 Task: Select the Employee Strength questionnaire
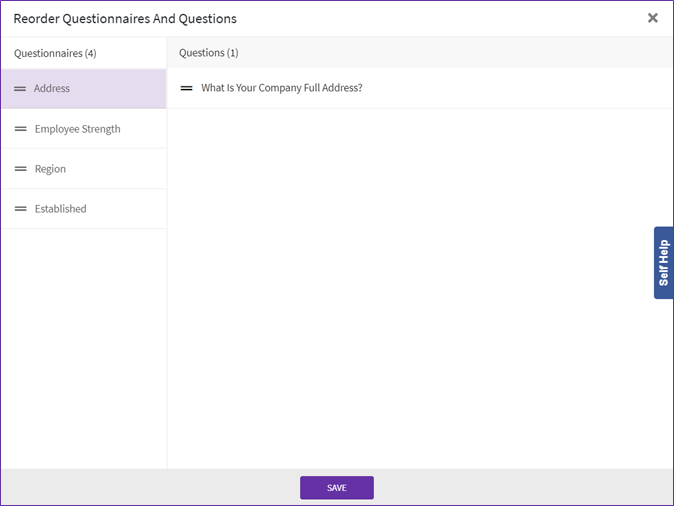(x=77, y=129)
